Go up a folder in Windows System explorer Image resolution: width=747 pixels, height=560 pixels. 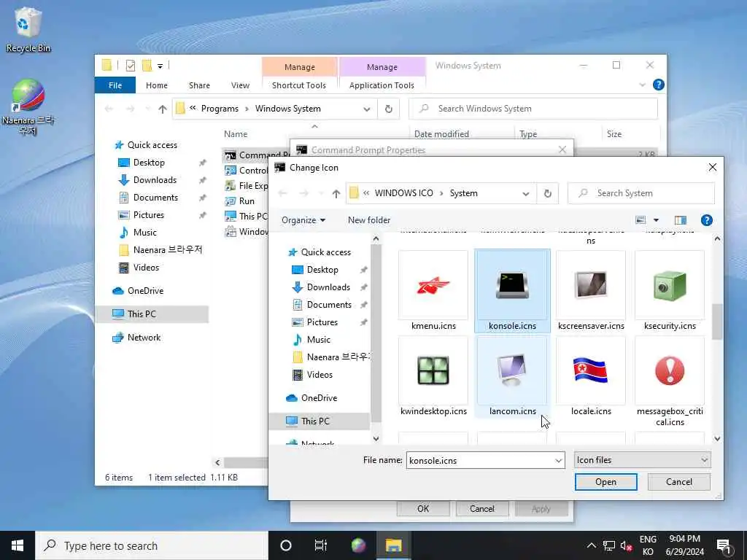(x=162, y=109)
